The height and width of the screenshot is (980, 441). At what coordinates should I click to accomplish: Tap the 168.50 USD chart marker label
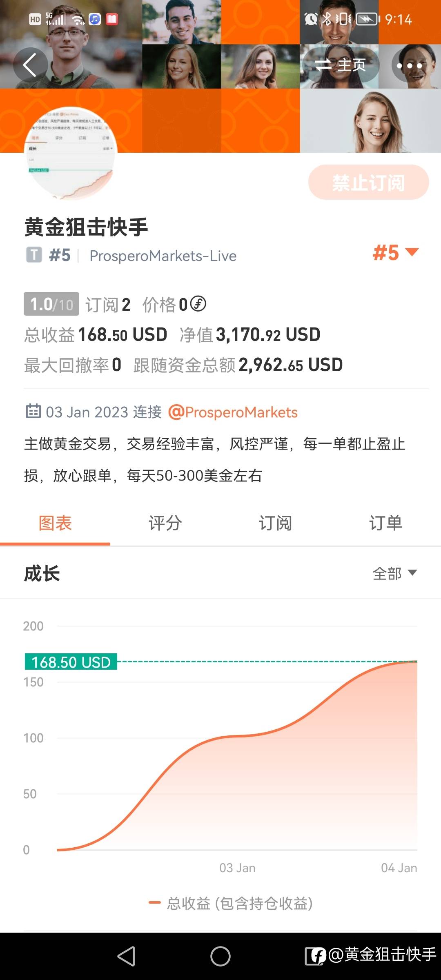(71, 662)
